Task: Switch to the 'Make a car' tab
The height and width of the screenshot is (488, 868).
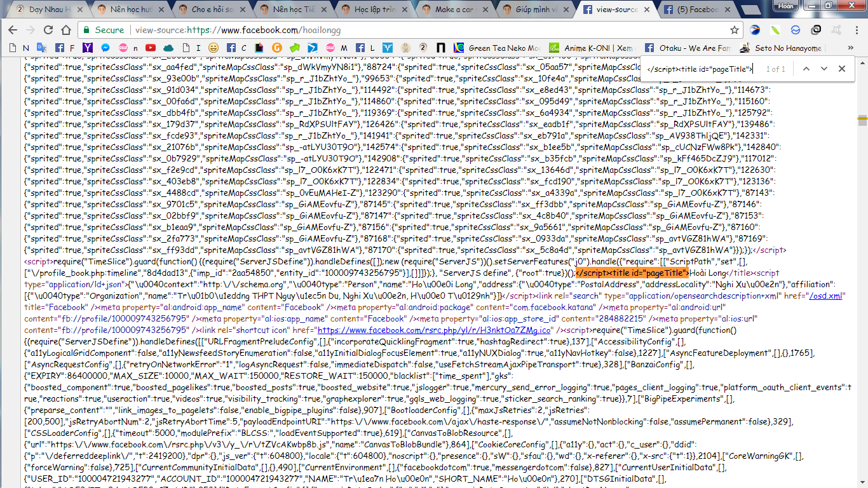Action: pyautogui.click(x=452, y=10)
